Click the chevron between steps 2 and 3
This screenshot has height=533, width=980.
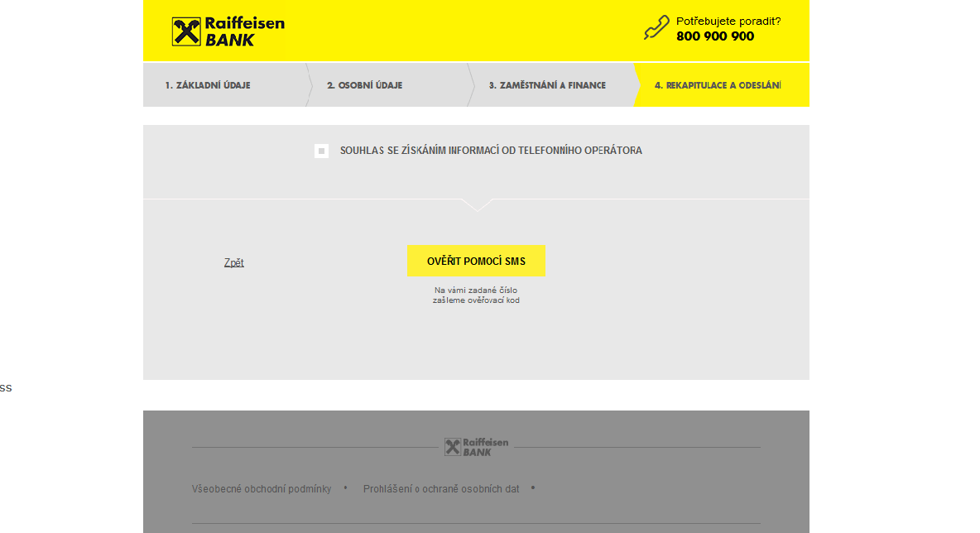click(x=470, y=84)
